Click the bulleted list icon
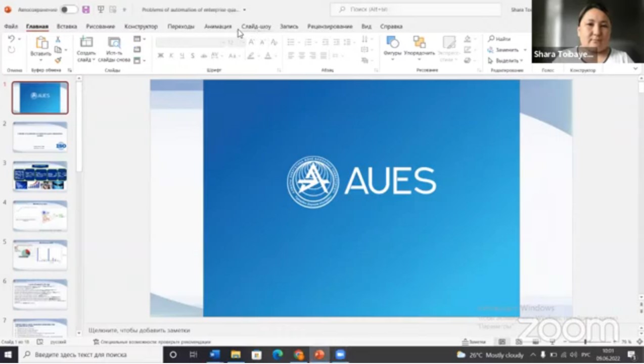Image resolution: width=644 pixels, height=364 pixels. 291,42
